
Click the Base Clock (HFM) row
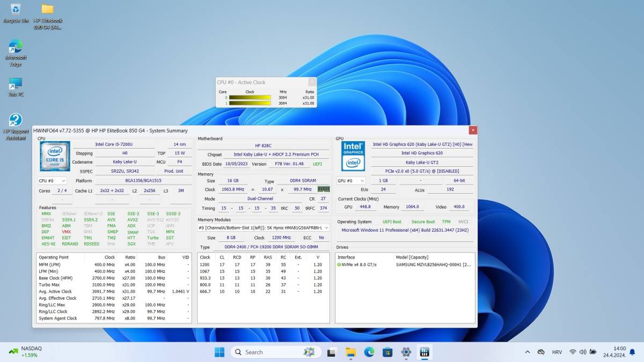click(114, 278)
